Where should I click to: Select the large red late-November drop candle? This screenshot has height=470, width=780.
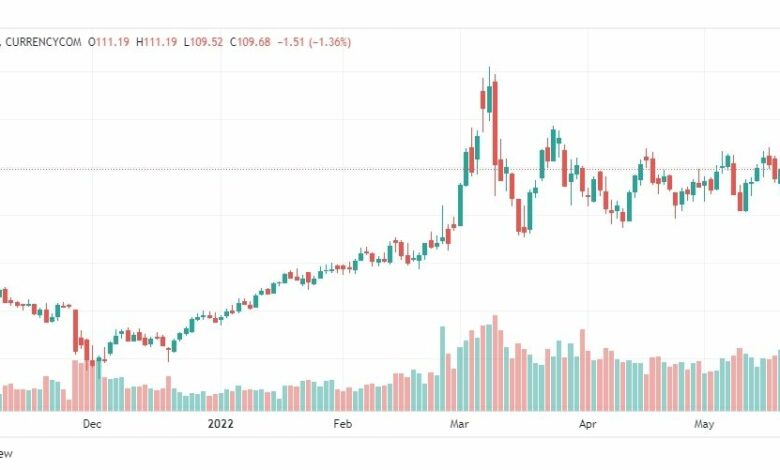[x=76, y=331]
